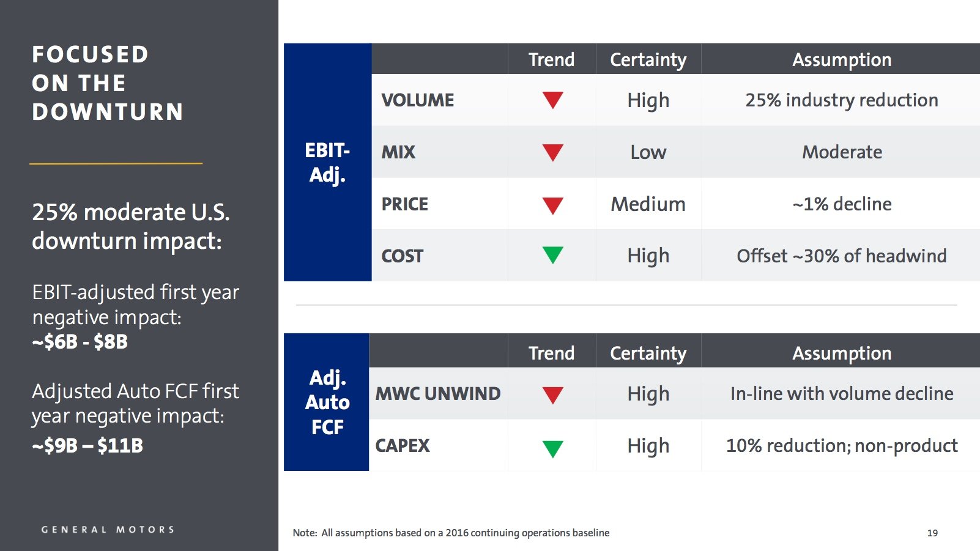Click the red trend triangle for MIX
980x551 pixels.
[x=552, y=152]
